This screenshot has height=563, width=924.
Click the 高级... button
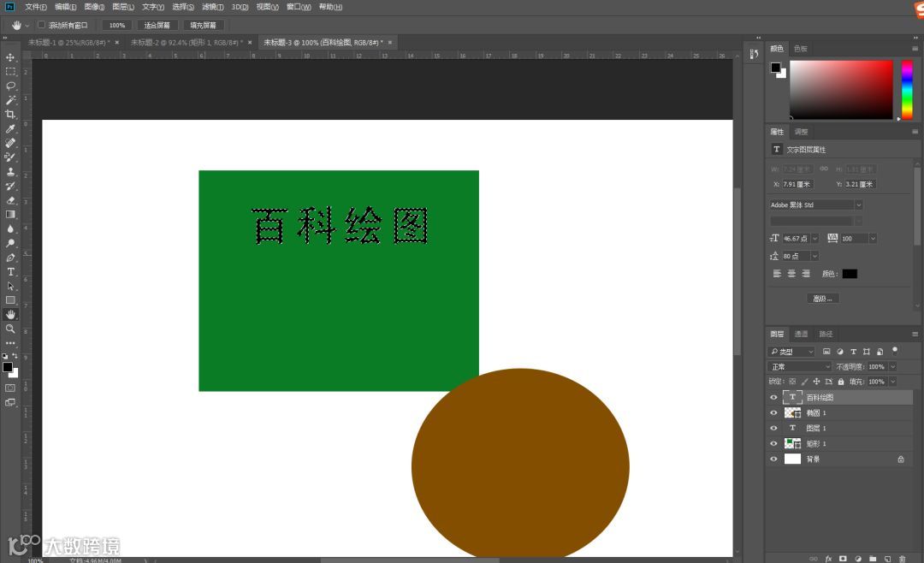[823, 299]
